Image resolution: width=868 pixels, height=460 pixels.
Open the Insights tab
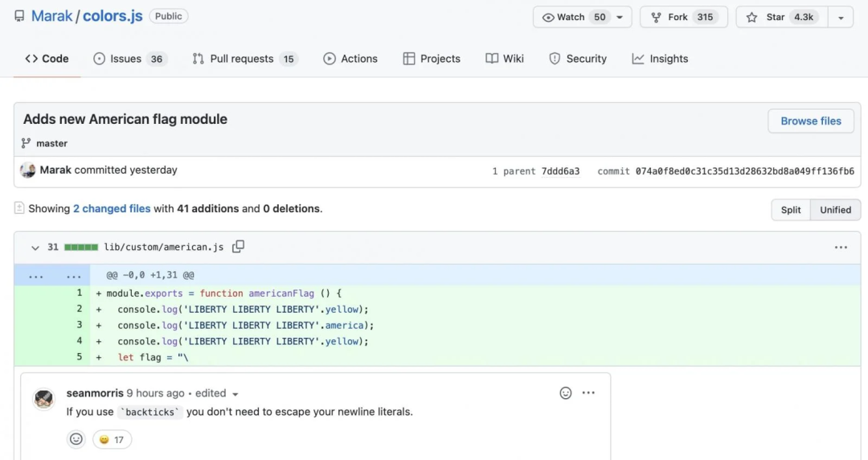tap(660, 59)
